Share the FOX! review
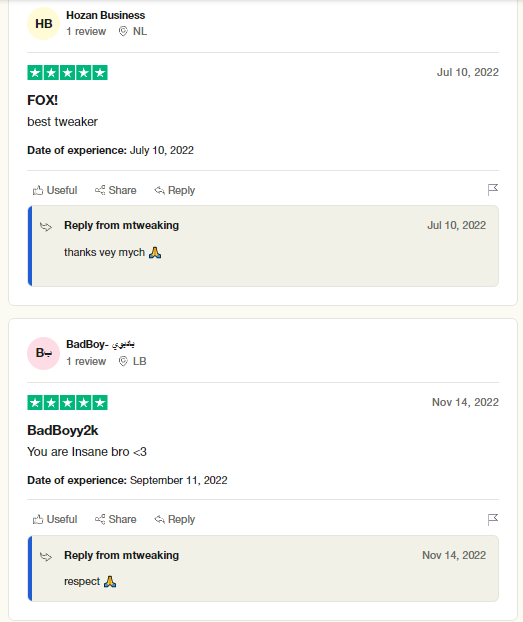 [x=115, y=190]
